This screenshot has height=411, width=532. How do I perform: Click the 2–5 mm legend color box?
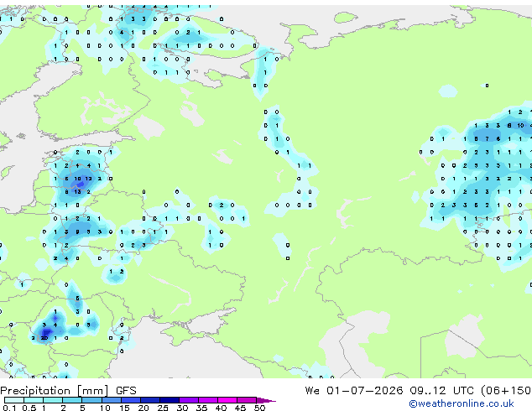[72, 400]
